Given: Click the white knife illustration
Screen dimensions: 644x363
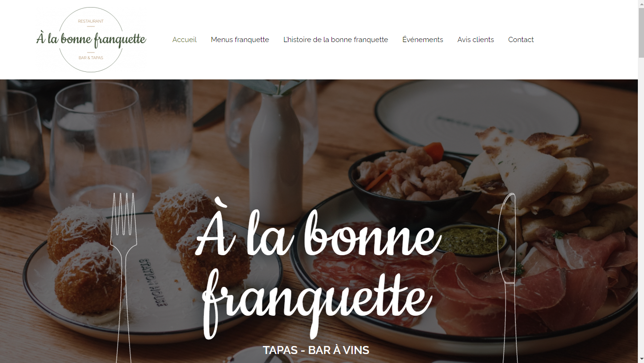Looking at the screenshot, I should (x=510, y=277).
